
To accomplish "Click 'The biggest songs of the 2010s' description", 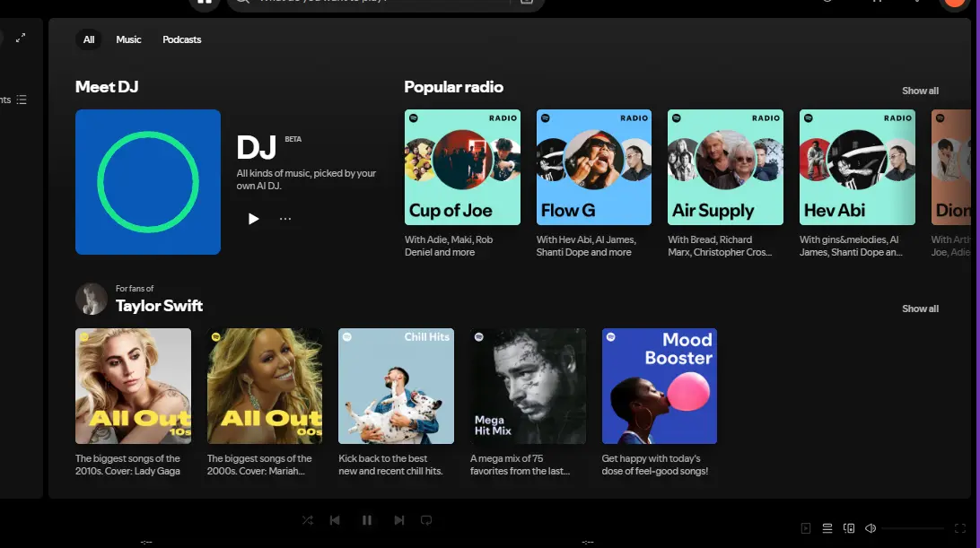I will point(128,465).
